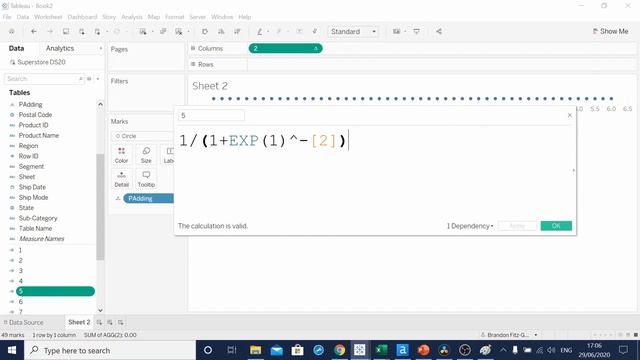Open the File menu
The image size is (640, 360).
pos(7,17)
